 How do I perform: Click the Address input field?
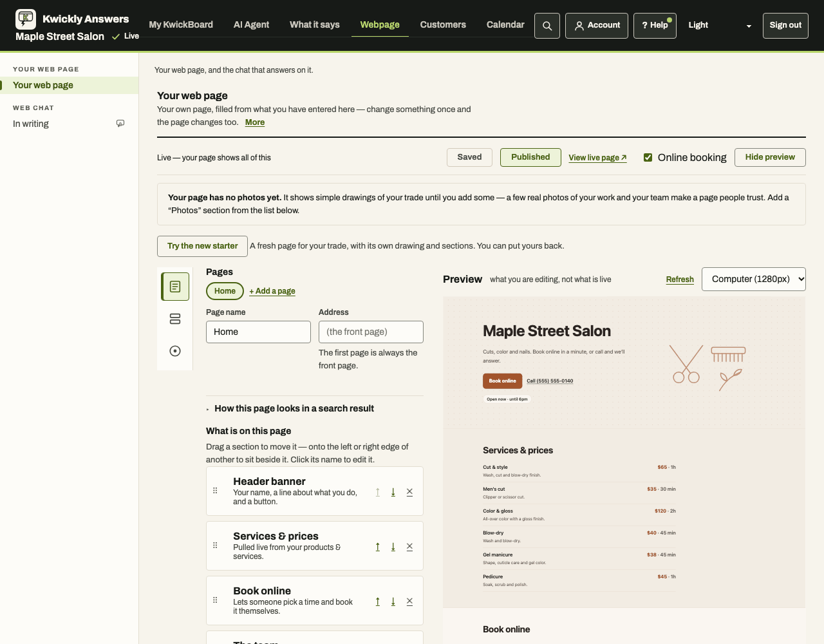point(371,332)
